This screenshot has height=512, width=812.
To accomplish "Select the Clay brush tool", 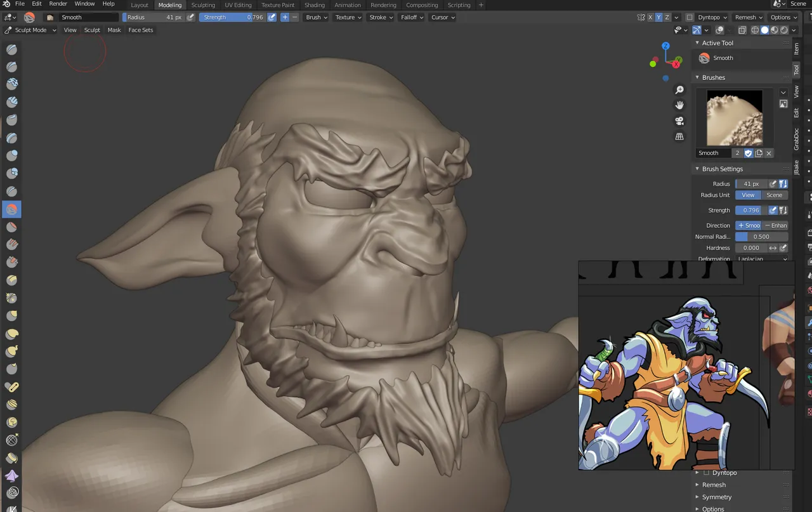I will 11,84.
